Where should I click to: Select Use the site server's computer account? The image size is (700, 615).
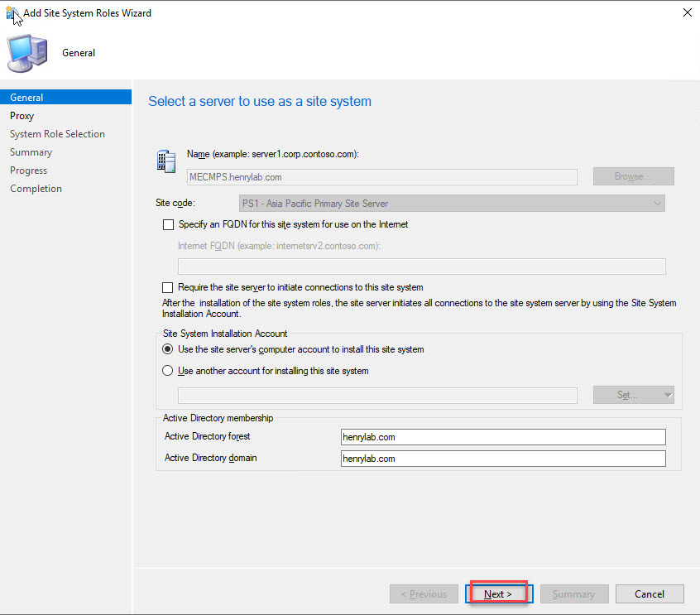tap(169, 349)
